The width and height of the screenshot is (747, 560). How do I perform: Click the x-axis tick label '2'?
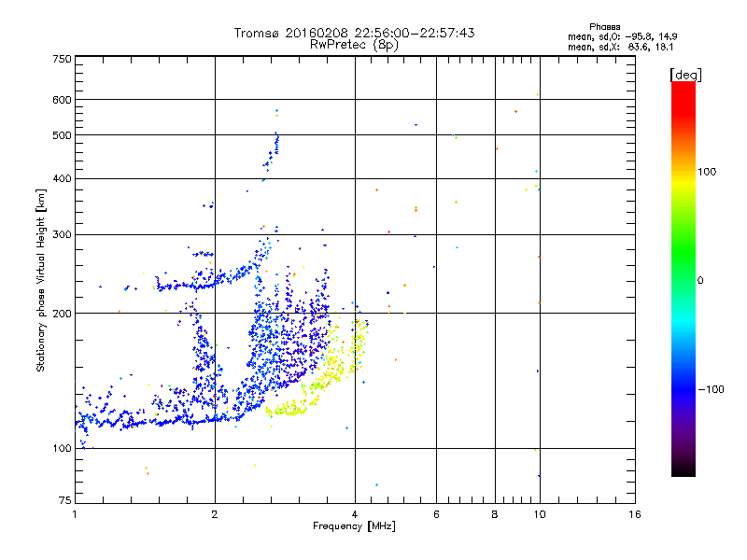coord(215,514)
